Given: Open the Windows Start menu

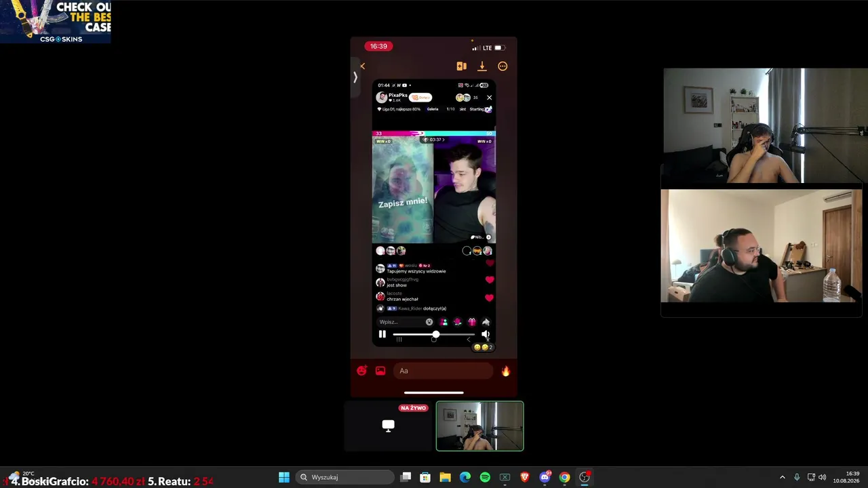Looking at the screenshot, I should pos(284,477).
